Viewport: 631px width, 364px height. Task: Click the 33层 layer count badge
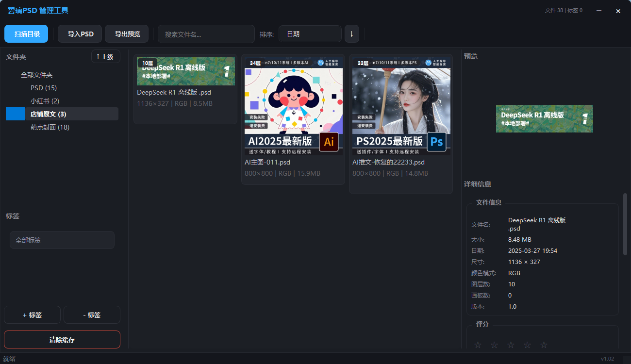[363, 63]
